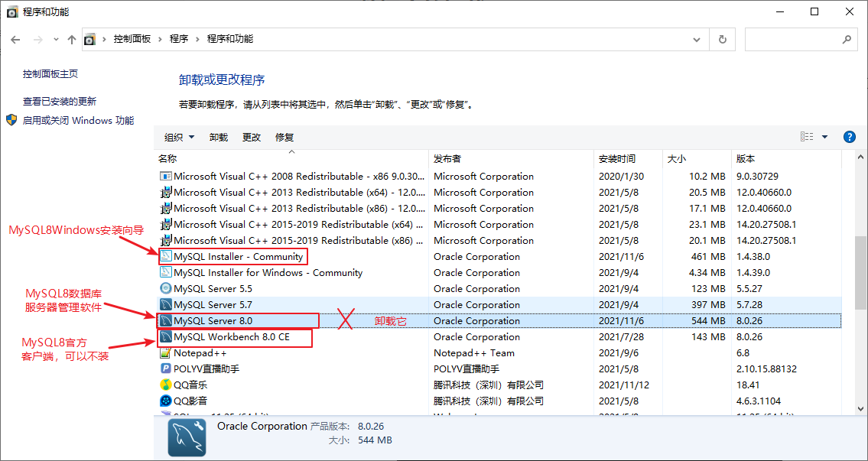This screenshot has width=868, height=461.
Task: Expand the chevron after 控制面板 in breadcrumb
Action: point(160,39)
